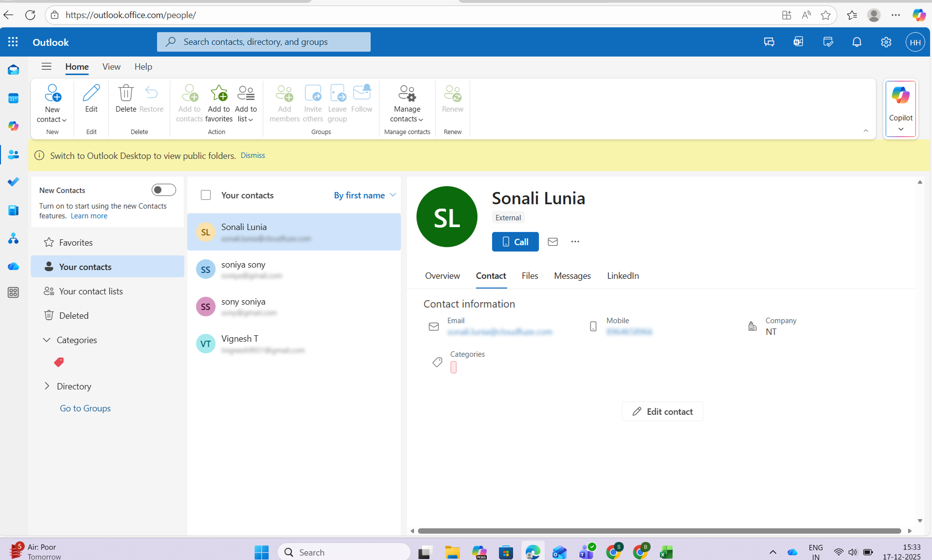Open the By first name sort dropdown
The height and width of the screenshot is (560, 932).
[x=364, y=195]
